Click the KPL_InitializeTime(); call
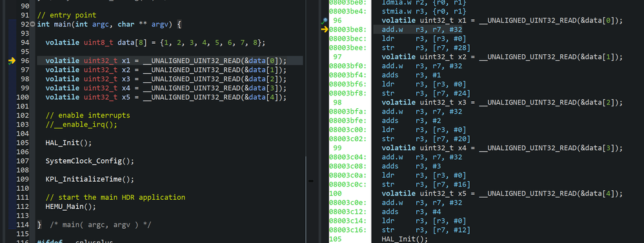 coord(90,179)
